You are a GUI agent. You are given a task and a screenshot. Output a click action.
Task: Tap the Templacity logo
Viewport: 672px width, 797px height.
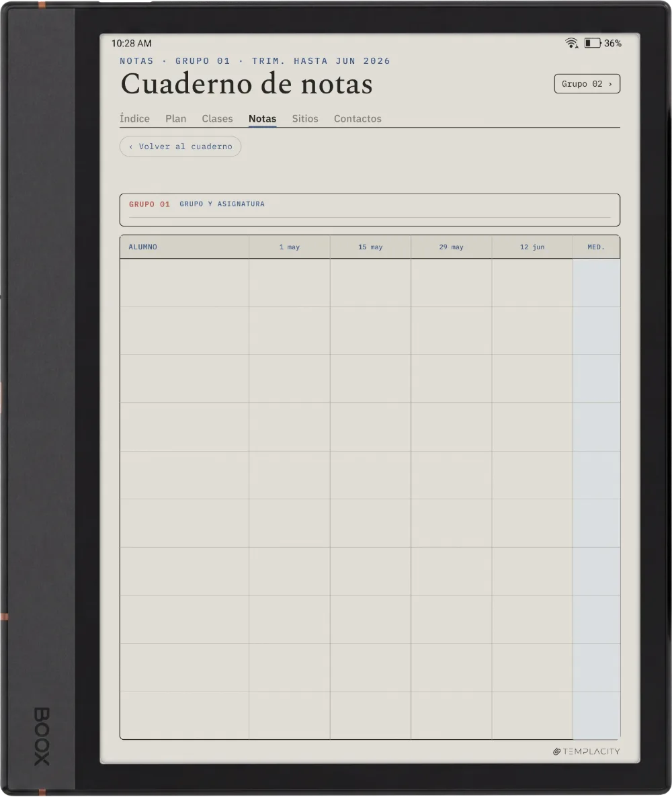pyautogui.click(x=587, y=751)
